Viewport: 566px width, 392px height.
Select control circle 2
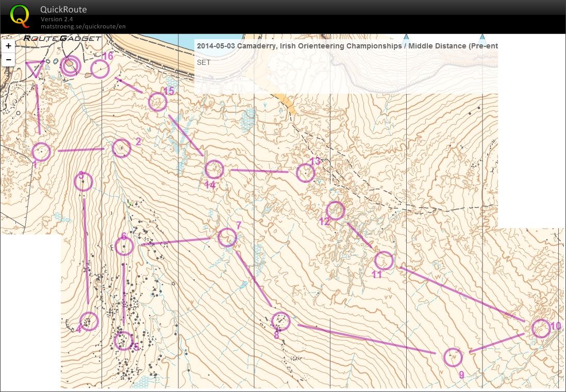click(x=121, y=148)
